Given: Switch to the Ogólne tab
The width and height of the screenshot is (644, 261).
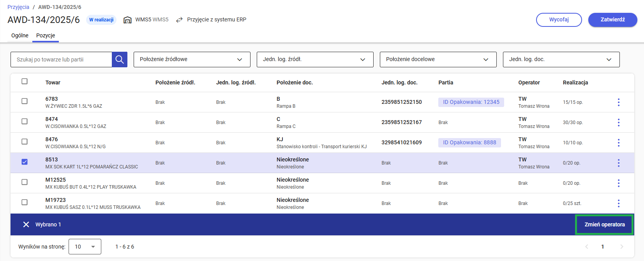Looking at the screenshot, I should tap(20, 35).
